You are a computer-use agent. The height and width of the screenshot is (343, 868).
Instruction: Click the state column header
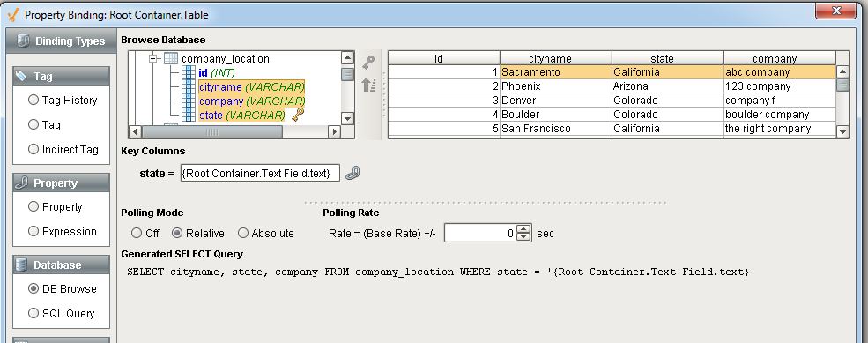pyautogui.click(x=668, y=58)
